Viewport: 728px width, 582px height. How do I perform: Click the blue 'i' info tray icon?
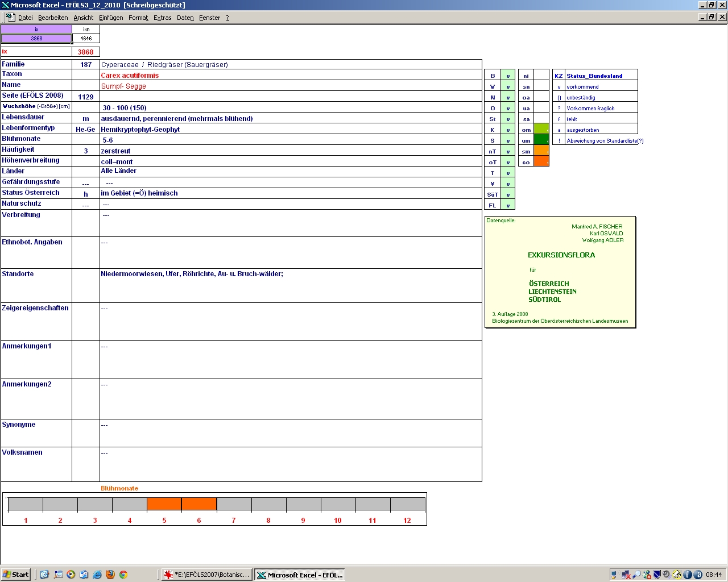(x=687, y=575)
